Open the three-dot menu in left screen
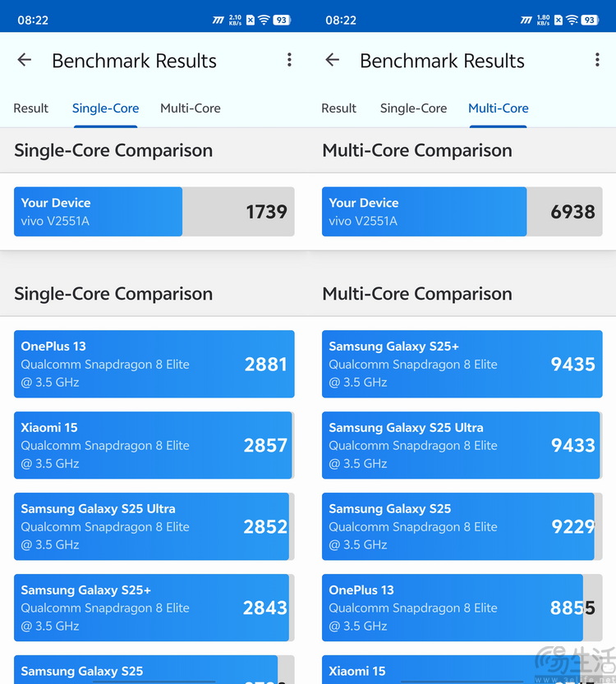 (x=289, y=60)
